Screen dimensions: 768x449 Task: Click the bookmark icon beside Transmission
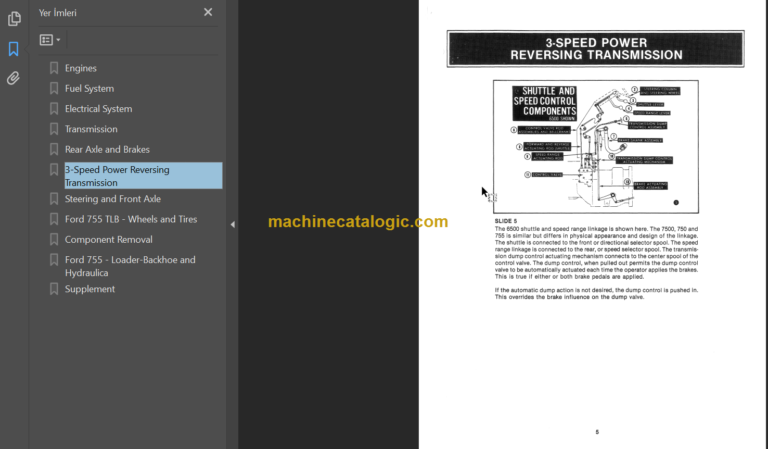point(54,129)
